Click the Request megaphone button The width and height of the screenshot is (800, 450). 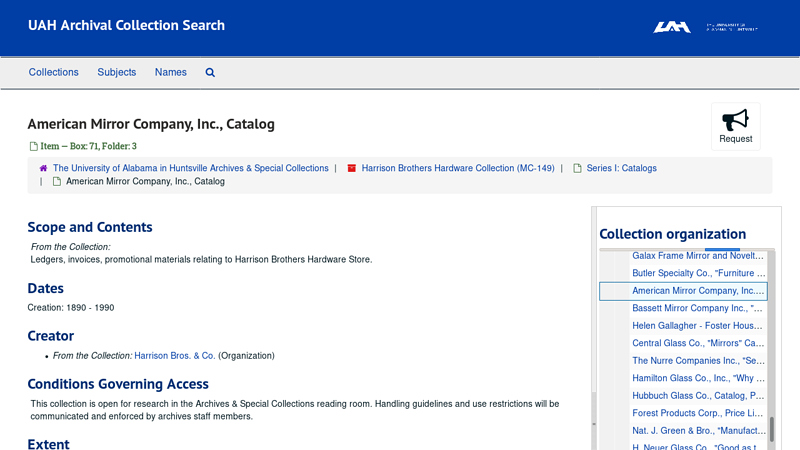(x=736, y=127)
